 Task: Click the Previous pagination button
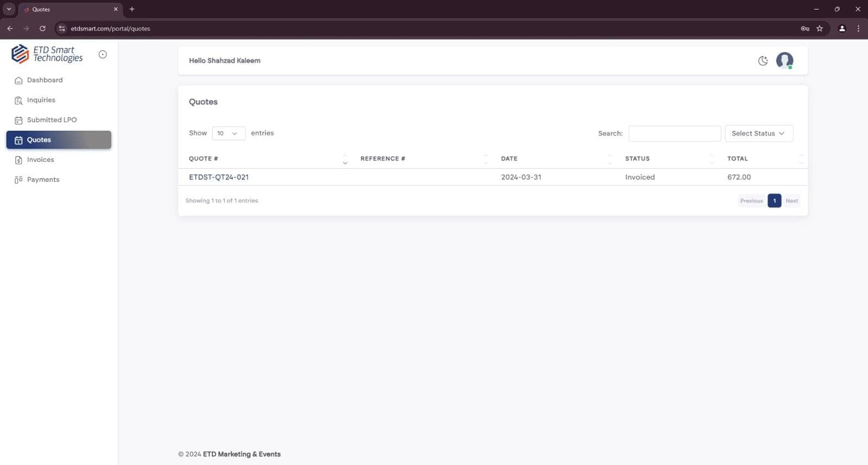(751, 201)
